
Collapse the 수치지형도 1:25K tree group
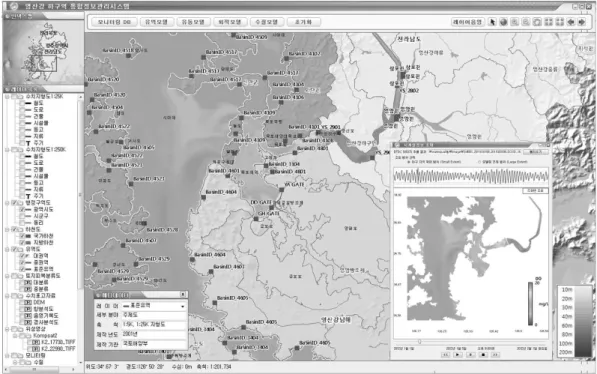coord(7,97)
